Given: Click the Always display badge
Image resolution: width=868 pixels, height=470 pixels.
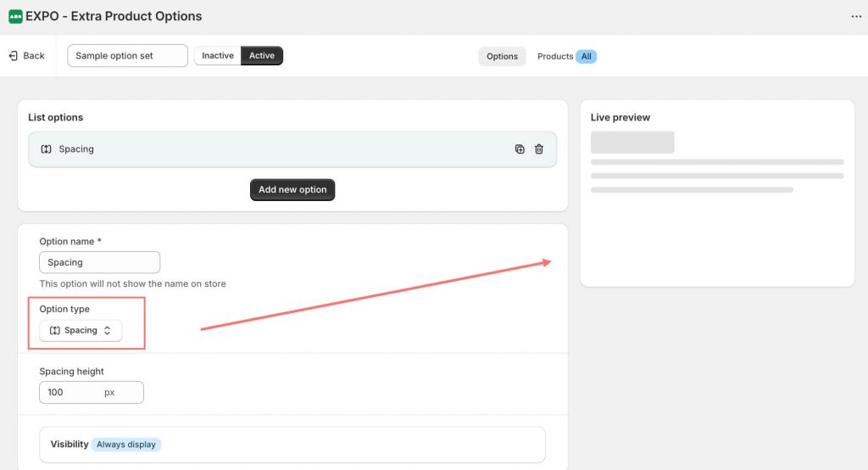Looking at the screenshot, I should pos(126,445).
